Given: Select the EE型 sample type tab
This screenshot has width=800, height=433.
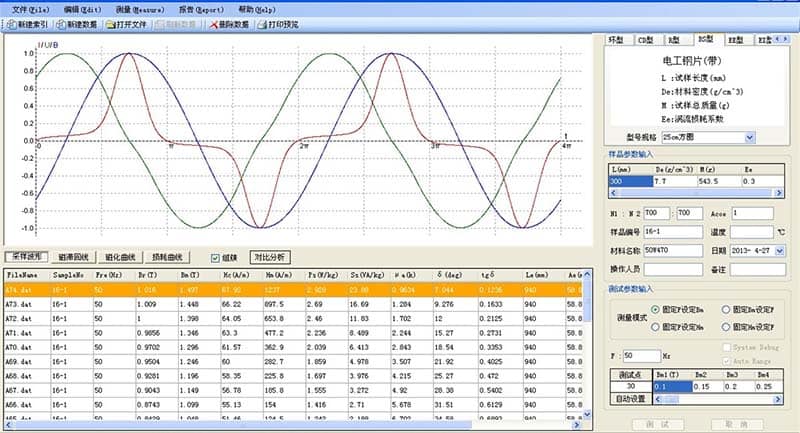Looking at the screenshot, I should (735, 40).
